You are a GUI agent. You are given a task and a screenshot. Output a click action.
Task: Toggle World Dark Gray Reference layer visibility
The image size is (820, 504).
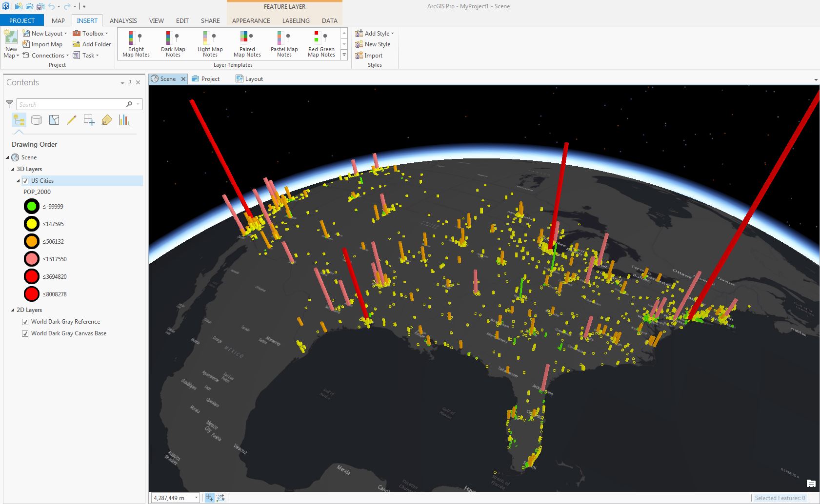(25, 322)
